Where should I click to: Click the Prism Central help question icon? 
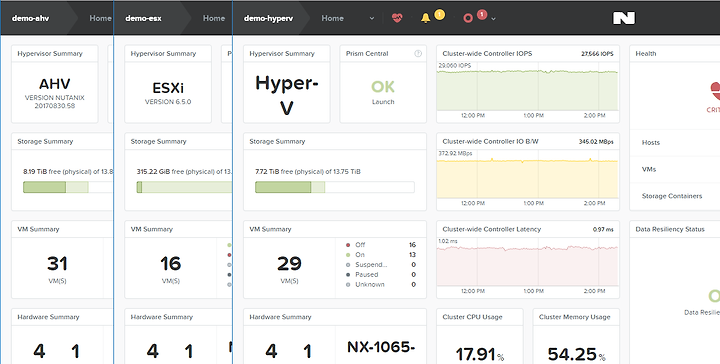[x=418, y=53]
